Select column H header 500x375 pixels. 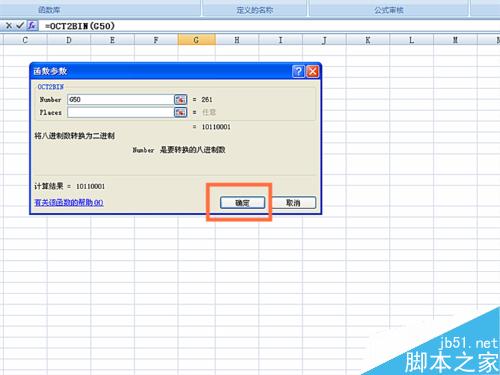(x=237, y=40)
